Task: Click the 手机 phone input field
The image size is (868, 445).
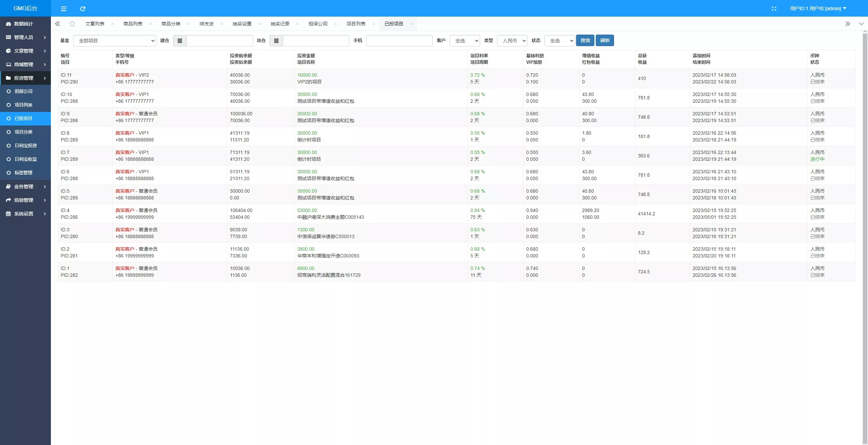Action: [399, 41]
